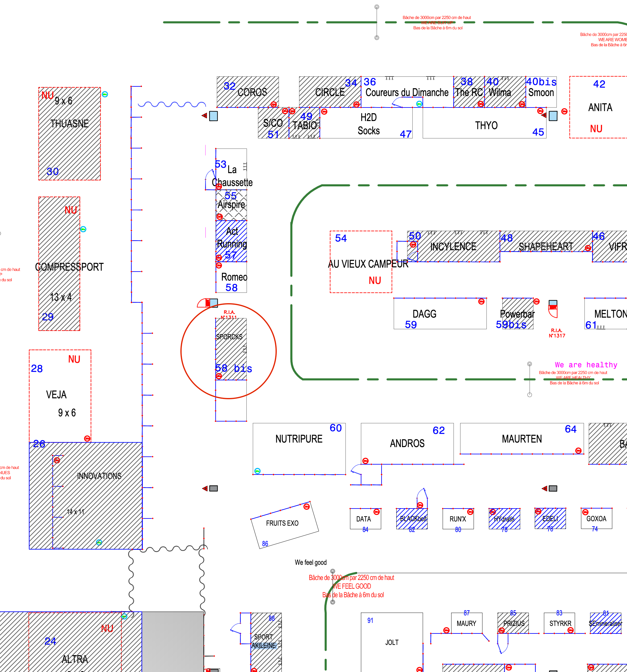Click the 'We feel good' text label
627x672 pixels.
click(310, 562)
